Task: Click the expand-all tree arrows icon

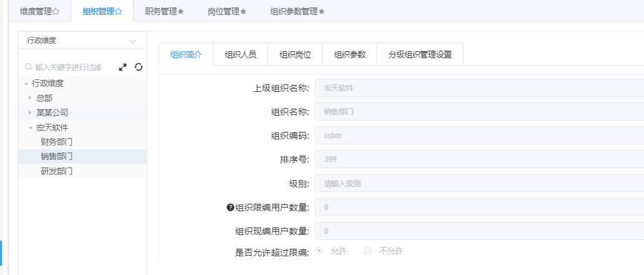Action: tap(123, 67)
